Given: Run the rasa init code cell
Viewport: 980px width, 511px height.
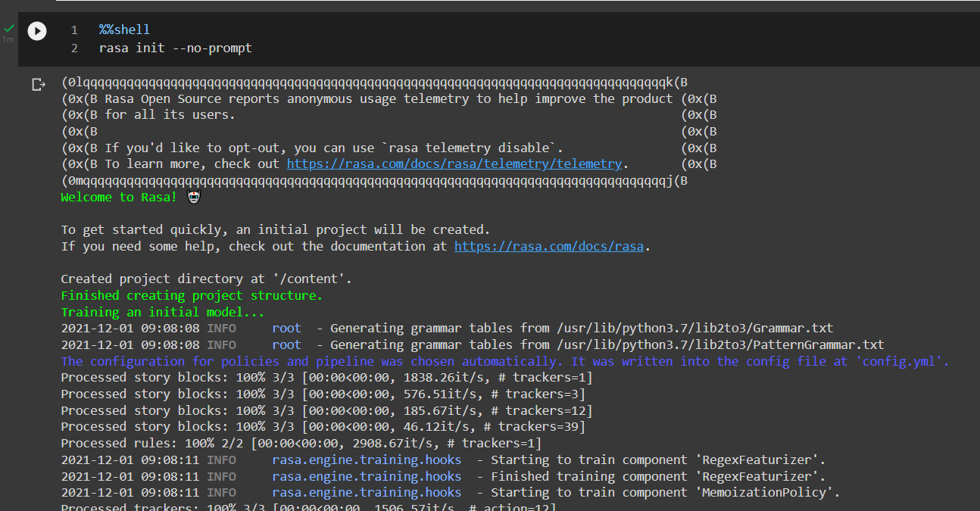Looking at the screenshot, I should (37, 31).
